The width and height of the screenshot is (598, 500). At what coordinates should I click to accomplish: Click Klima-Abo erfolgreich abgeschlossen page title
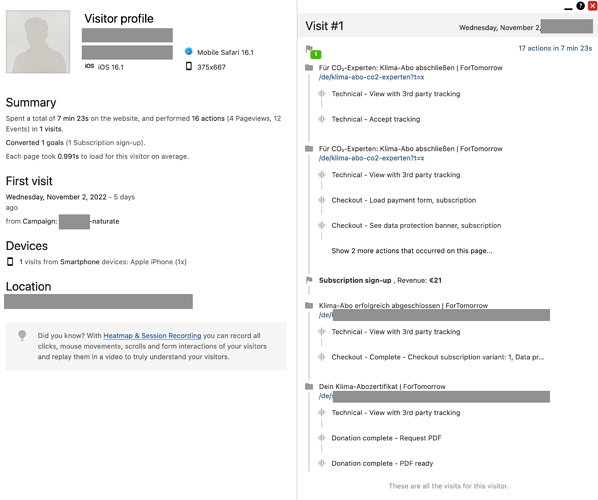click(x=403, y=305)
